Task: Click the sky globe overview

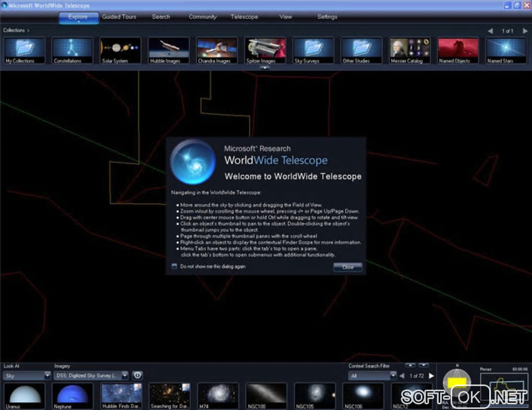Action: pyautogui.click(x=457, y=382)
